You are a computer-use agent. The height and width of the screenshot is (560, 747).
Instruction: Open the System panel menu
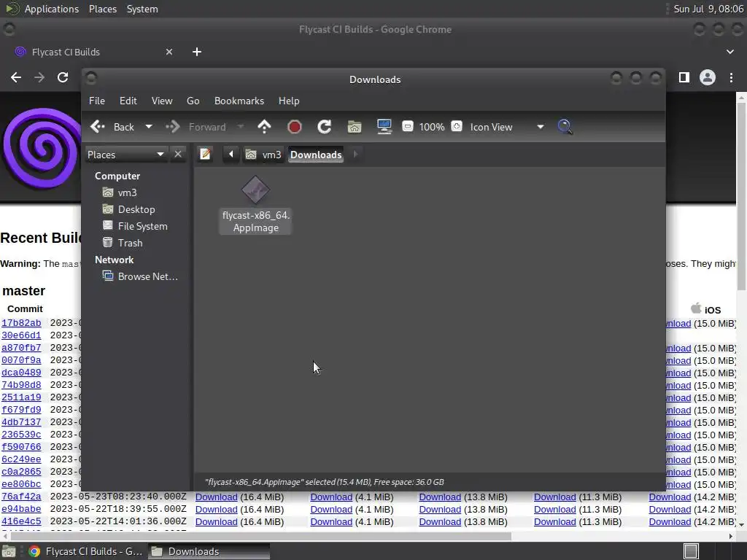pyautogui.click(x=142, y=9)
